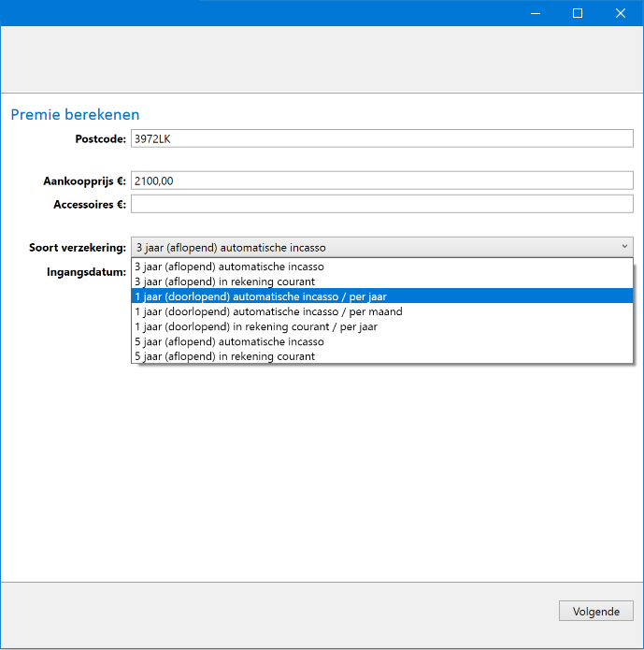Click the Soort verzekering combo box
Screen dimensions: 644x650
382,248
